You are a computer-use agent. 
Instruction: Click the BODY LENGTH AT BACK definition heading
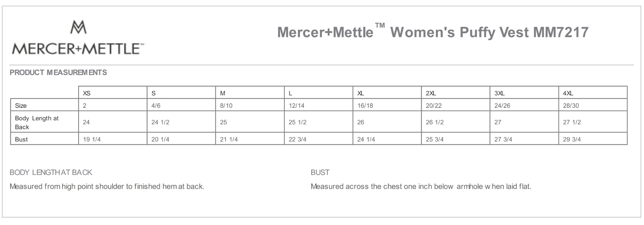[x=51, y=173]
